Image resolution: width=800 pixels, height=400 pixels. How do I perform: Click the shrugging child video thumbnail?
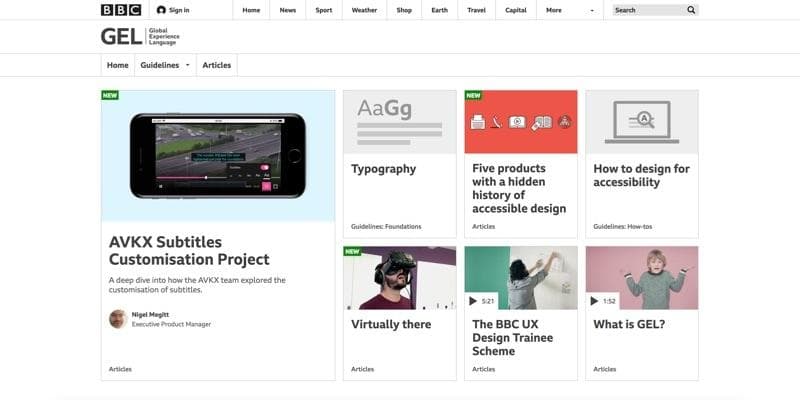coord(642,278)
